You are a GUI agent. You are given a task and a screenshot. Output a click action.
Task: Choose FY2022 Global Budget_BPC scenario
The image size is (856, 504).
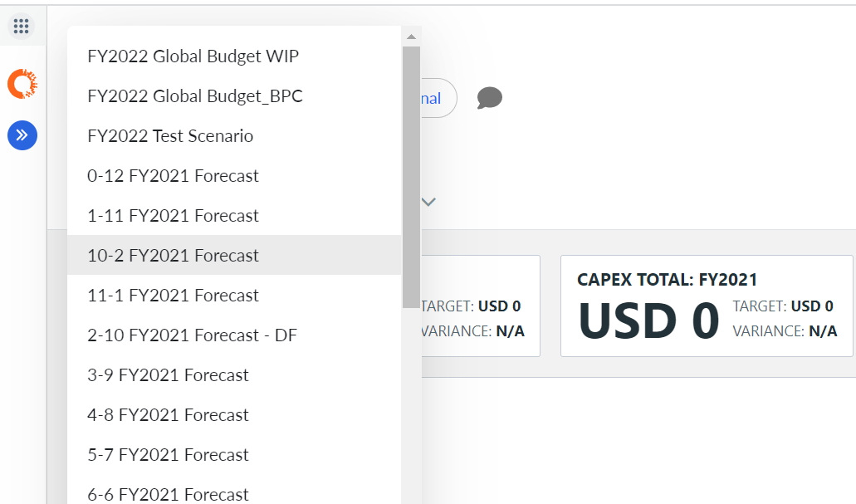[234, 96]
